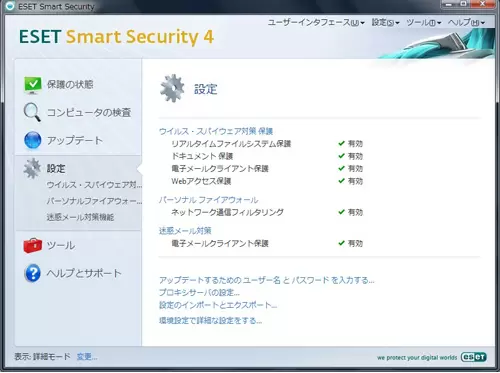This screenshot has width=500, height=373.
Task: Click the gear settings icon in sidebar
Action: pyautogui.click(x=32, y=168)
